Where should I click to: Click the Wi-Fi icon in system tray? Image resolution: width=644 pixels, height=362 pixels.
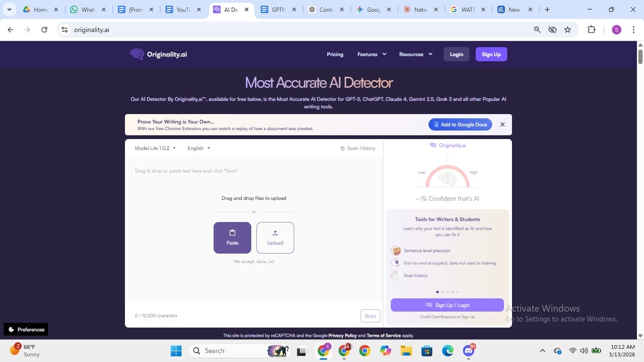(573, 351)
